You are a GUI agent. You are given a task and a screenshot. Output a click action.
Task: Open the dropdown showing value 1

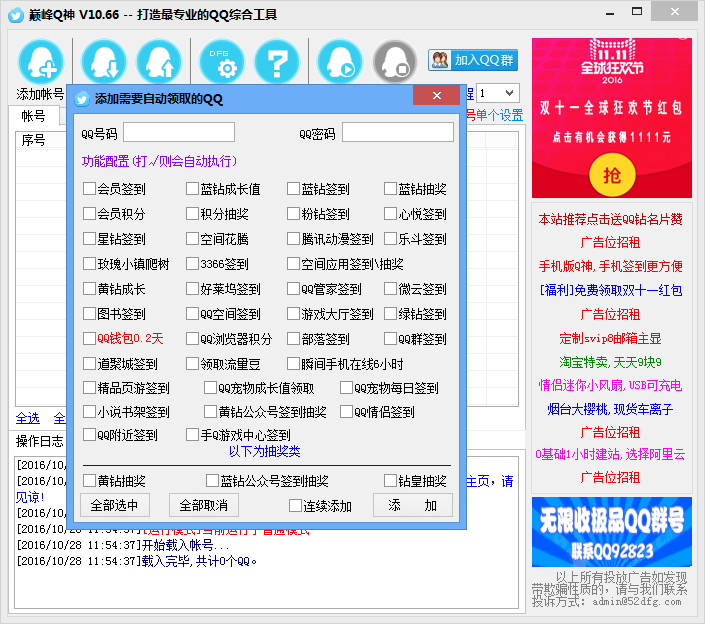click(498, 93)
